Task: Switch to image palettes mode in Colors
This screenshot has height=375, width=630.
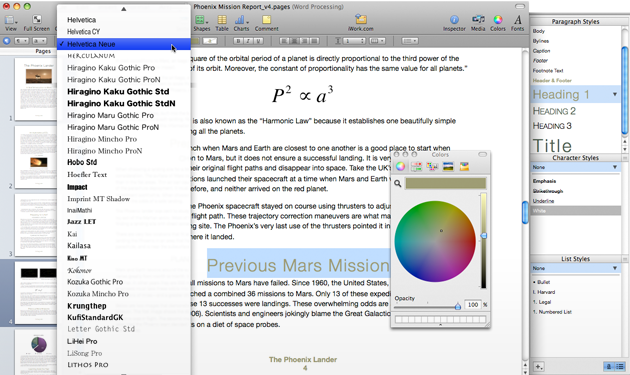Action: 448,166
